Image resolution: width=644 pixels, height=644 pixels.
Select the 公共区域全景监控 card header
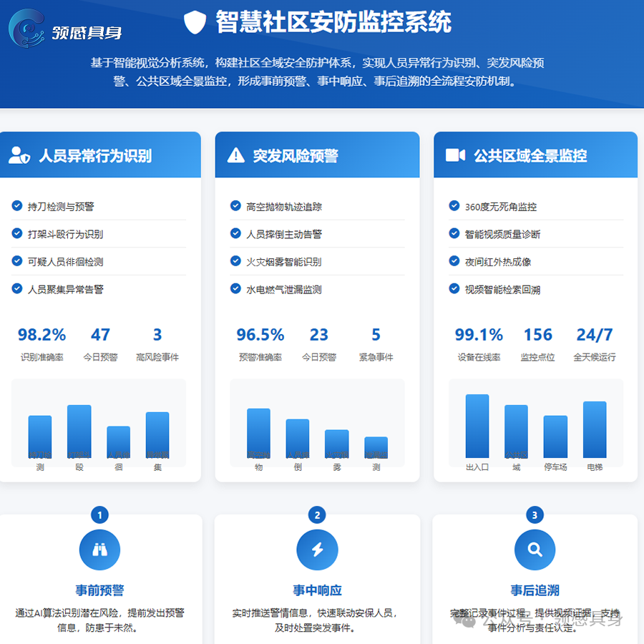pyautogui.click(x=535, y=155)
